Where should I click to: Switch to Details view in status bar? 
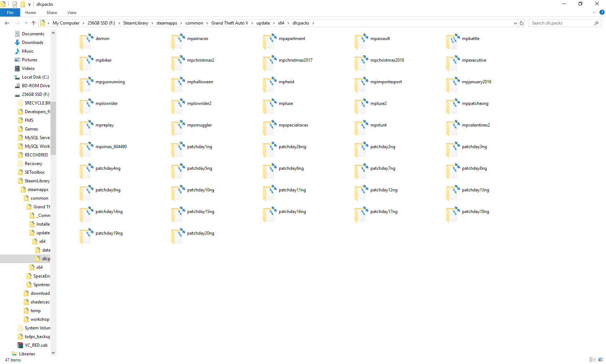point(593,360)
